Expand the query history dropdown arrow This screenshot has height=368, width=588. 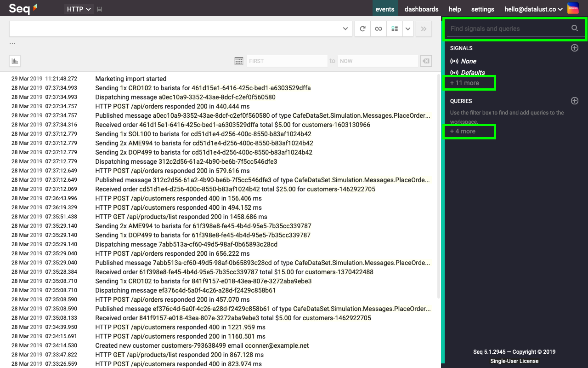[346, 29]
